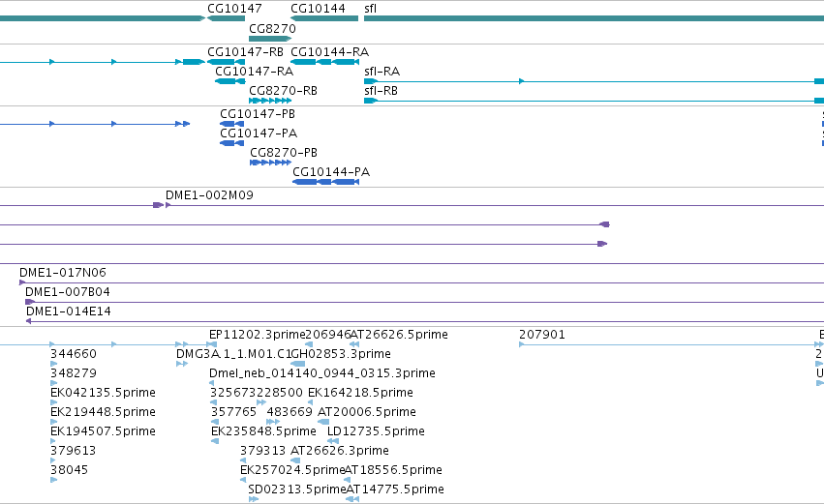Screen dimensions: 824x504
Task: Open EST label LD12735.5prime
Action: pos(376,431)
